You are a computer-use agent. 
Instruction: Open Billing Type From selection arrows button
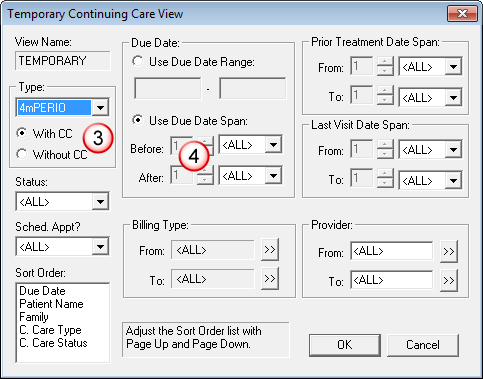tap(270, 250)
